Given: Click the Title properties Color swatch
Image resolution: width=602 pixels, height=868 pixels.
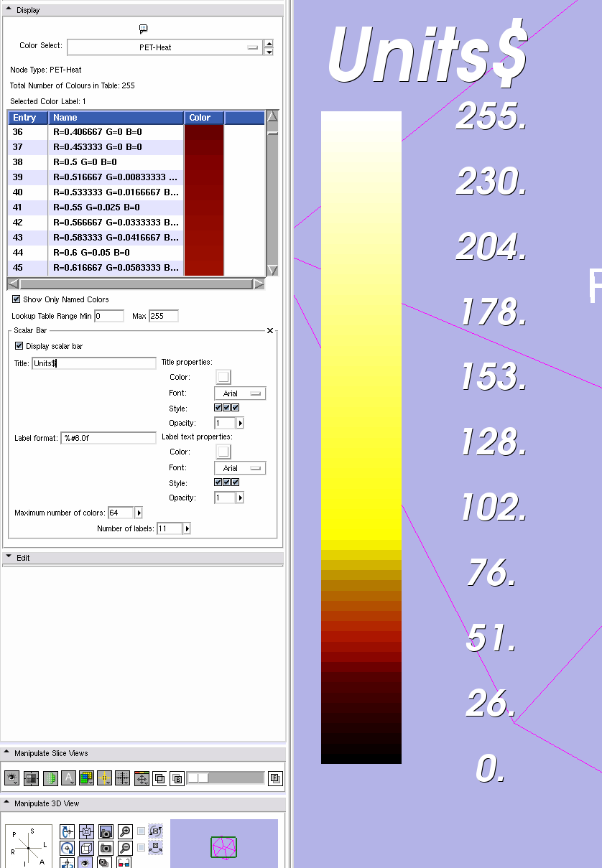Looking at the screenshot, I should [x=223, y=377].
